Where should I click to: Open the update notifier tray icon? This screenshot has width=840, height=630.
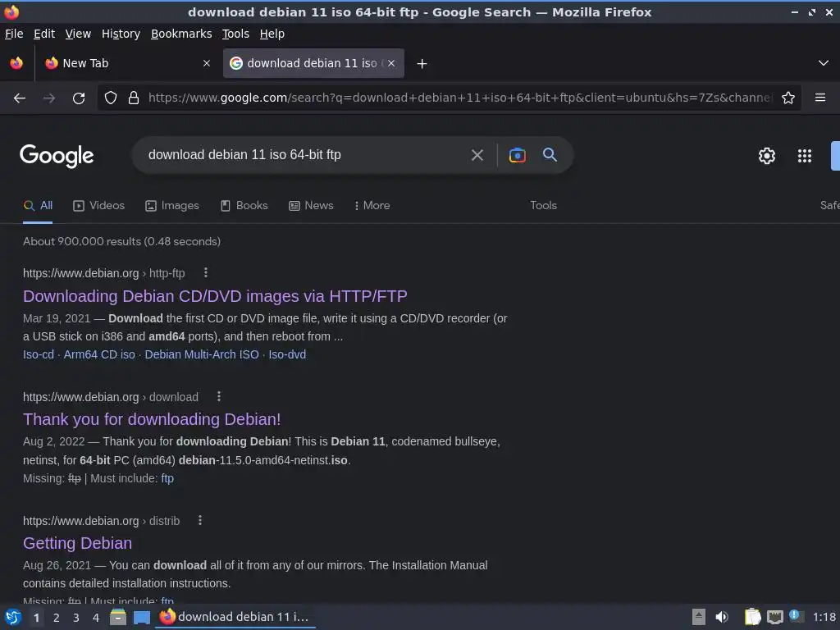click(796, 616)
